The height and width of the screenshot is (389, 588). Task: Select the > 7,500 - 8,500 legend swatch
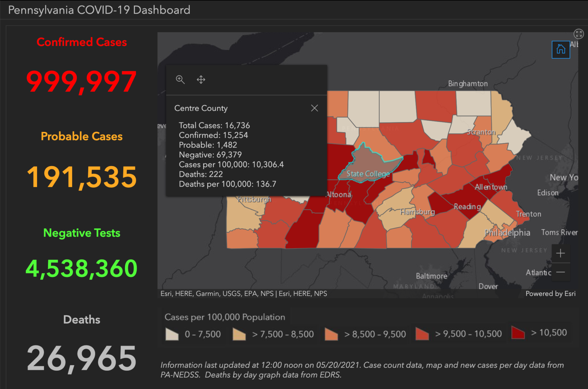239,334
